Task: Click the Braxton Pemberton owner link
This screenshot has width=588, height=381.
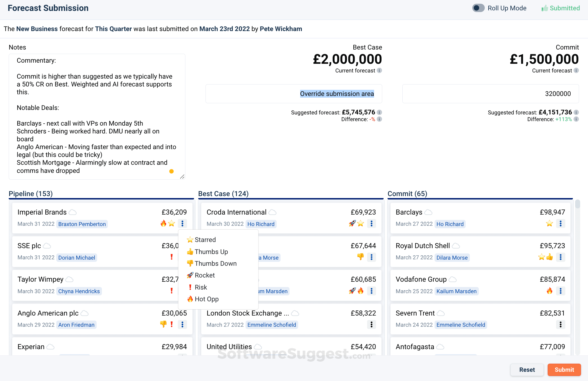Action: (x=82, y=224)
